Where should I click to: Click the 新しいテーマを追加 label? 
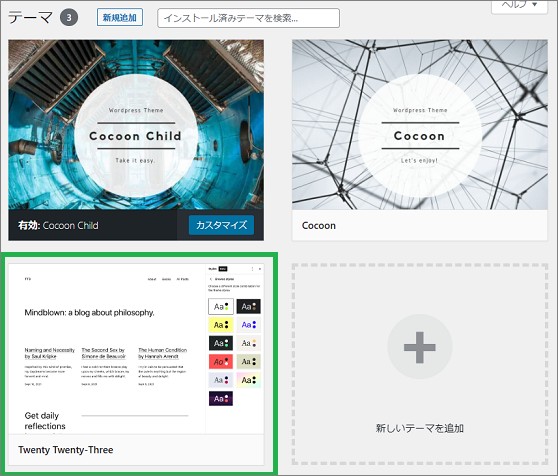click(x=420, y=428)
